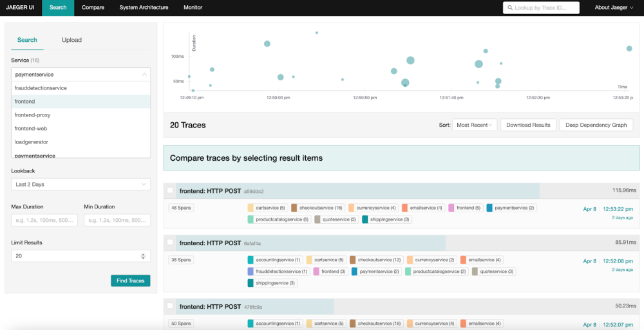Click the largest bubble in the scatter plot
This screenshot has width=644, height=330.
point(478,64)
